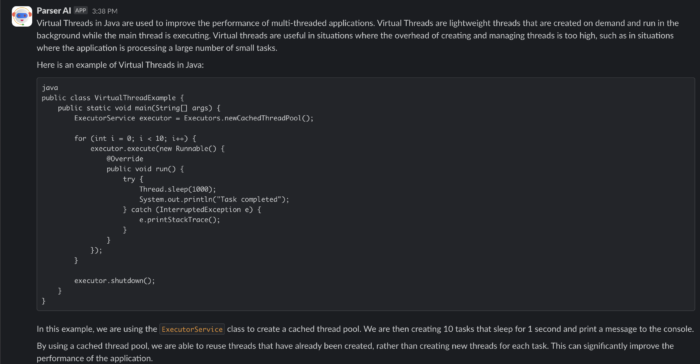The height and width of the screenshot is (364, 700).
Task: Click the 'public class VirtualThreadExample' code line
Action: click(x=112, y=98)
